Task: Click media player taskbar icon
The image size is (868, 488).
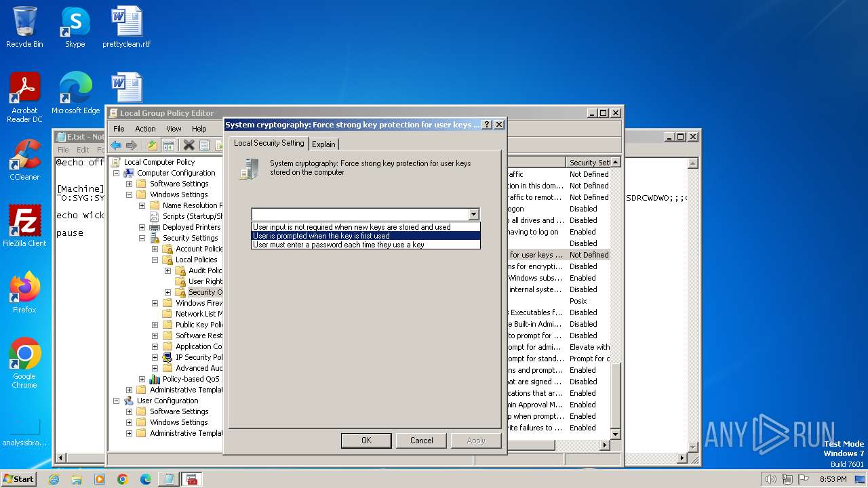Action: point(100,479)
